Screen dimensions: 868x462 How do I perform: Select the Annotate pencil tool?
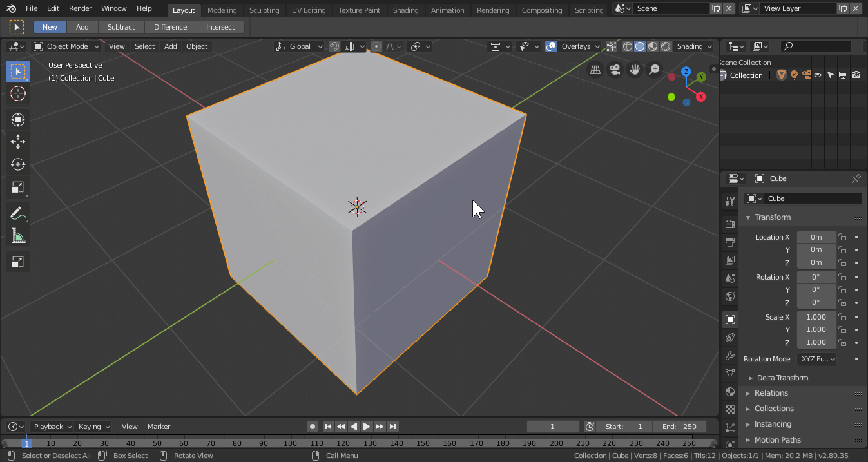click(x=18, y=213)
